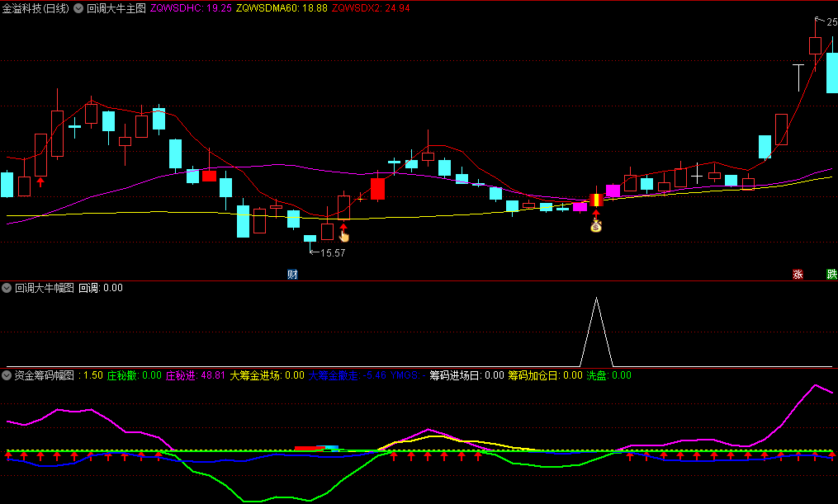Click the red 涨 marker
The width and height of the screenshot is (838, 504).
coord(798,274)
